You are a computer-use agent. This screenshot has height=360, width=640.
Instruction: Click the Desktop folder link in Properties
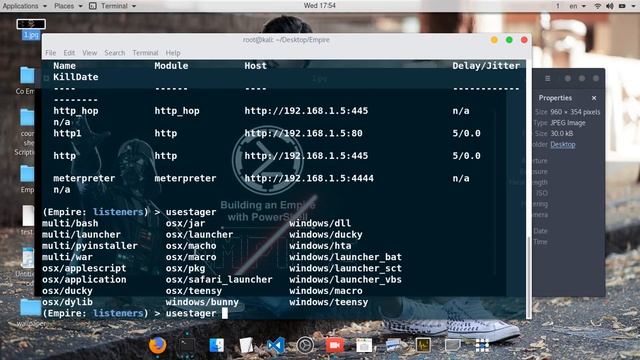pos(562,144)
